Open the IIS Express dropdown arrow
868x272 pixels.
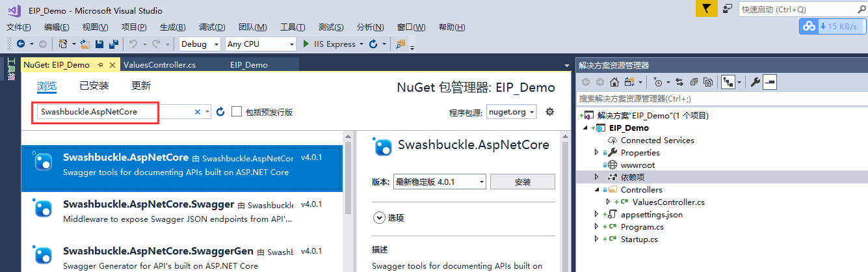(x=362, y=44)
